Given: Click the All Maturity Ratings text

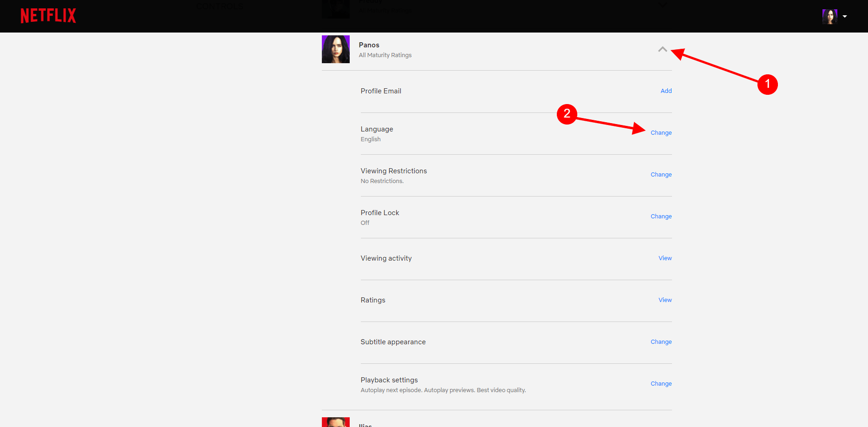Looking at the screenshot, I should click(x=385, y=55).
